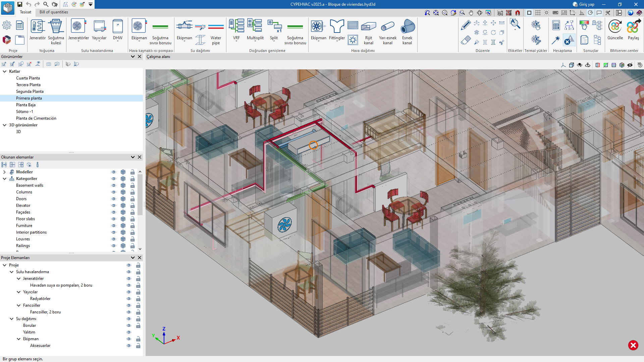The height and width of the screenshot is (362, 644).
Task: Open the Tesisat ribbon tab
Action: point(25,12)
